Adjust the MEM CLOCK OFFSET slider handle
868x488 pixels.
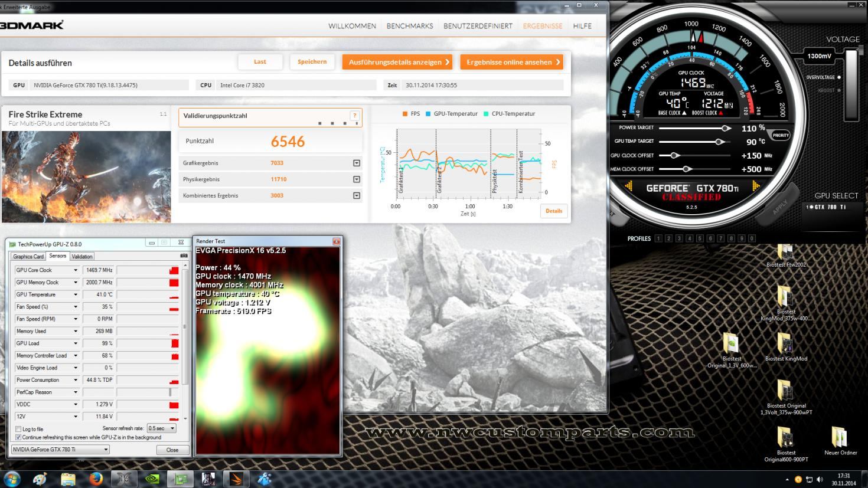(686, 169)
